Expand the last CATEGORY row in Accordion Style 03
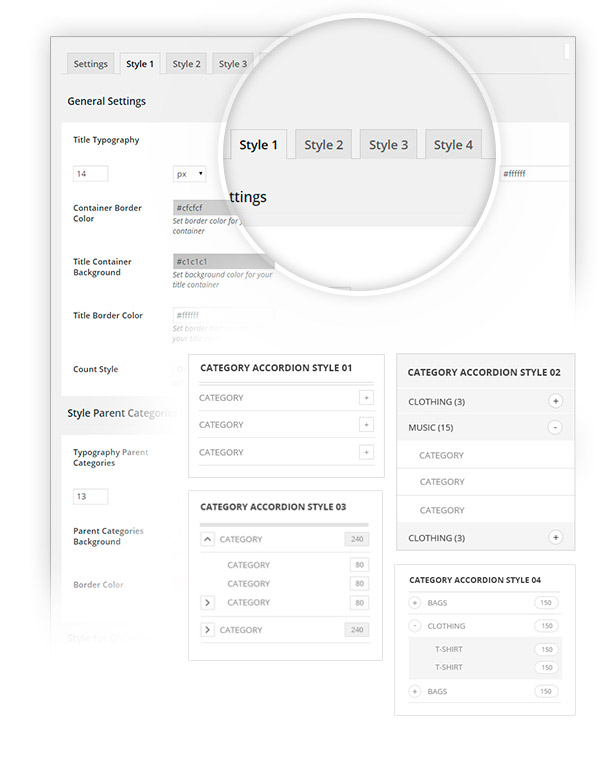Screen dimensions: 600x759 tap(208, 630)
